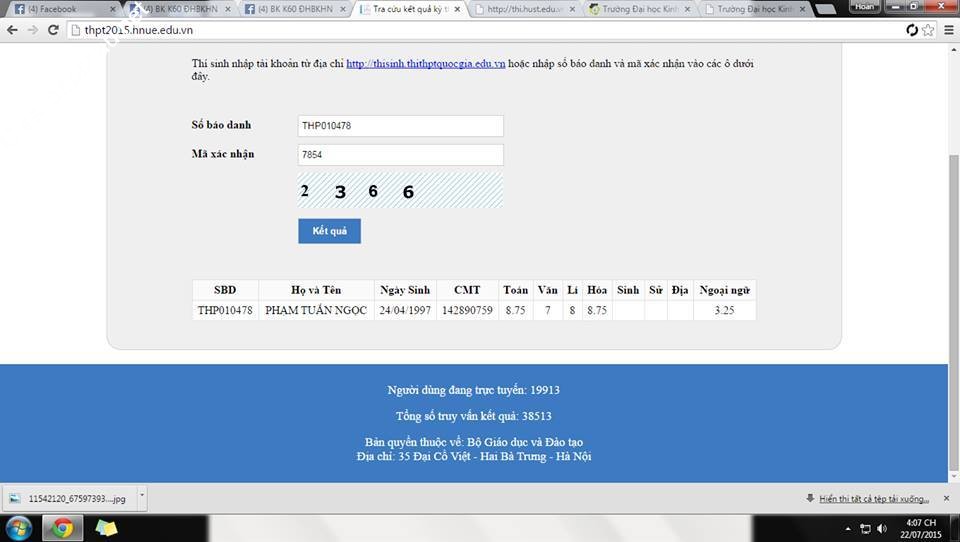Show hidden system tray icons
The height and width of the screenshot is (542, 960).
pos(849,528)
